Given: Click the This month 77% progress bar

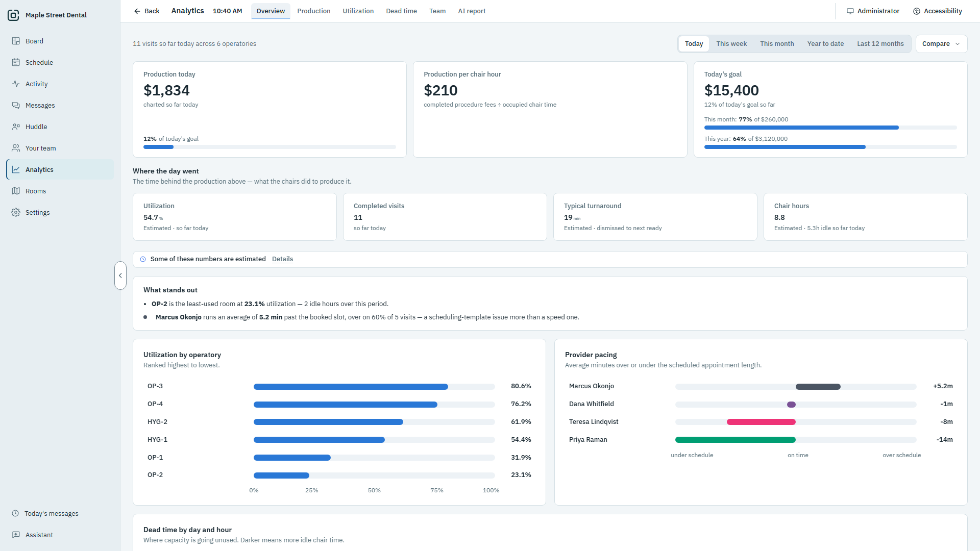Looking at the screenshot, I should coord(830,128).
